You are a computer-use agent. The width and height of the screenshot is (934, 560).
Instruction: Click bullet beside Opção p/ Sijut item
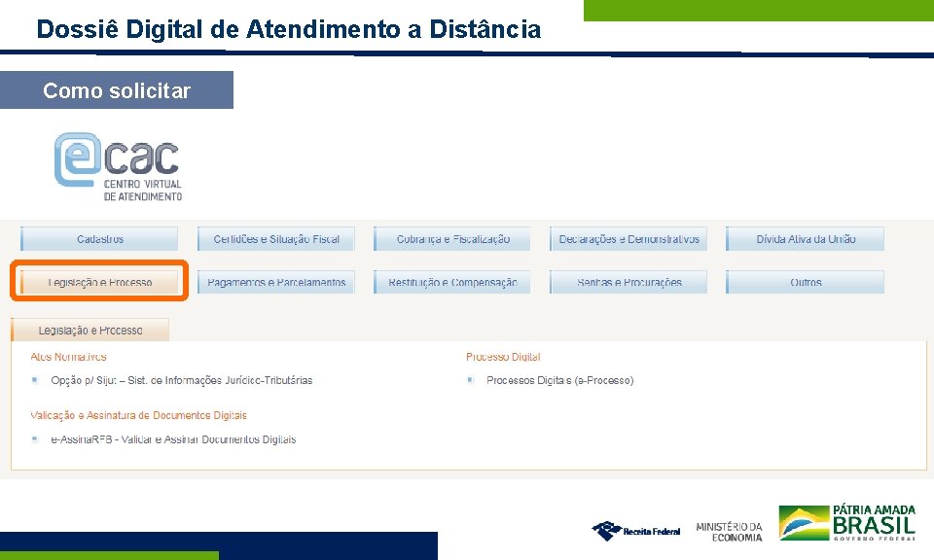[x=35, y=380]
